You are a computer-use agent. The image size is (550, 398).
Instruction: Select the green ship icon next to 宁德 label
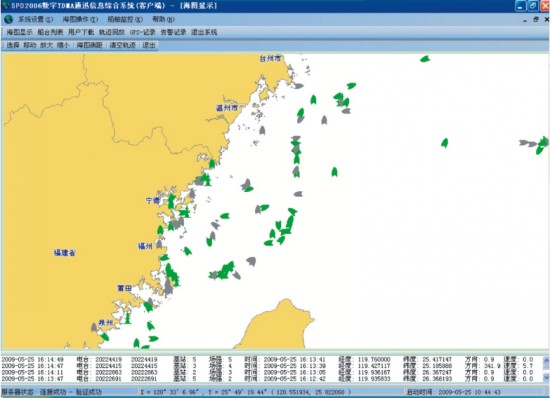(171, 201)
